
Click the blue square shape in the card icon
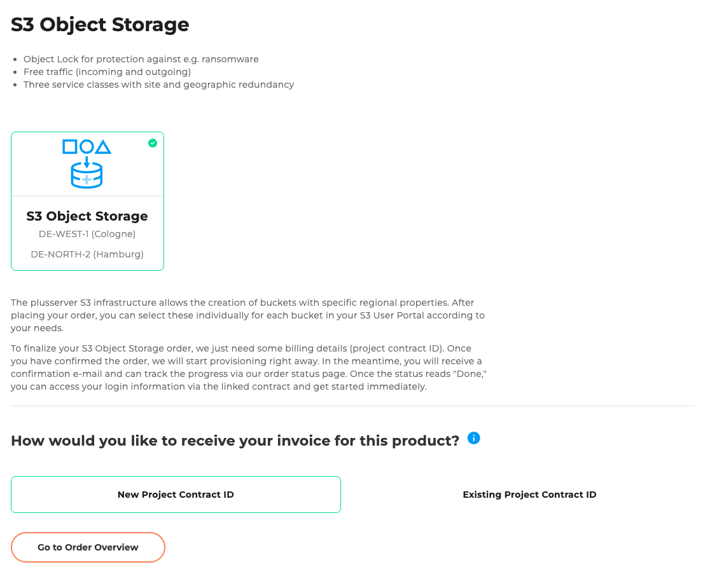[x=69, y=147]
